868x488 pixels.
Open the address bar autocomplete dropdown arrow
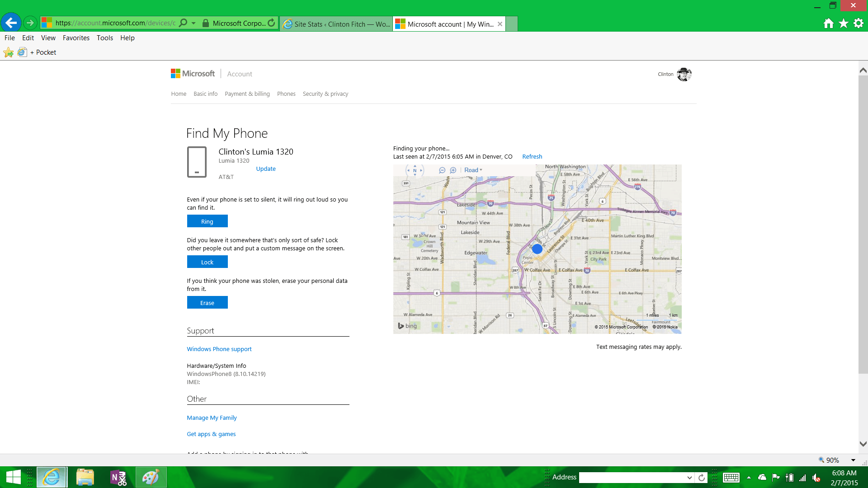point(193,23)
